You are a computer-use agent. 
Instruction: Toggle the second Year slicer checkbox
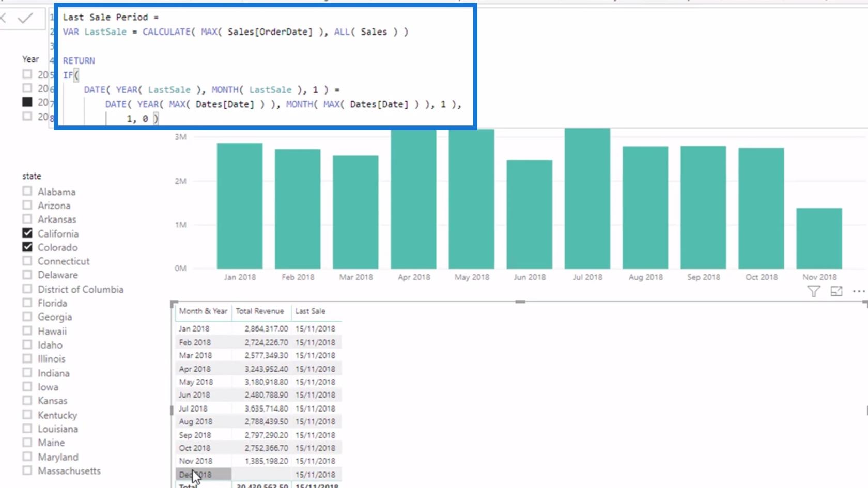coord(27,88)
